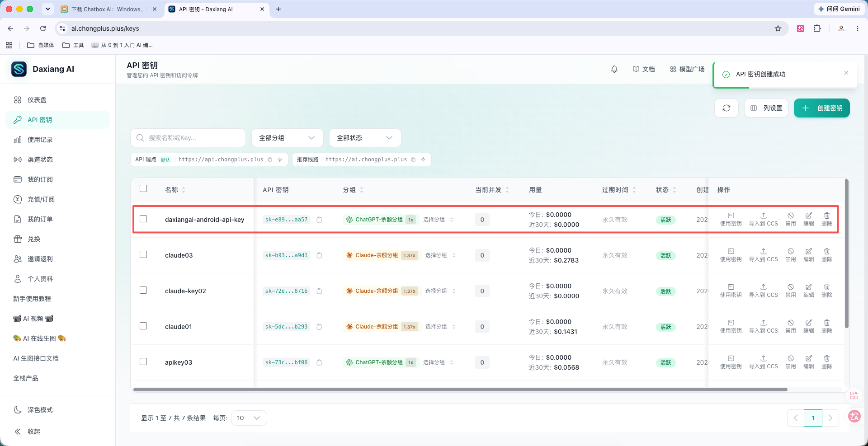Click the 创建密钥 button
The height and width of the screenshot is (446, 868).
821,108
